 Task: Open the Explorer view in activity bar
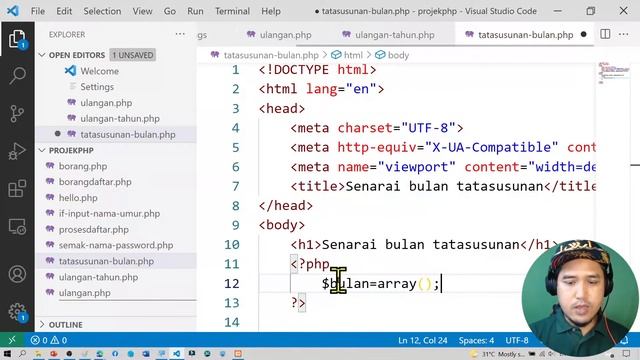17,39
